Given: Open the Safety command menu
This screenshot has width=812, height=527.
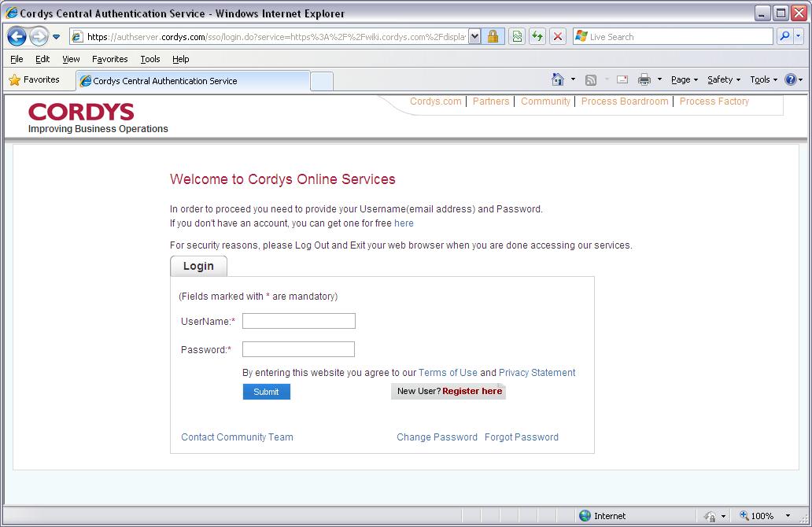Looking at the screenshot, I should click(x=724, y=79).
